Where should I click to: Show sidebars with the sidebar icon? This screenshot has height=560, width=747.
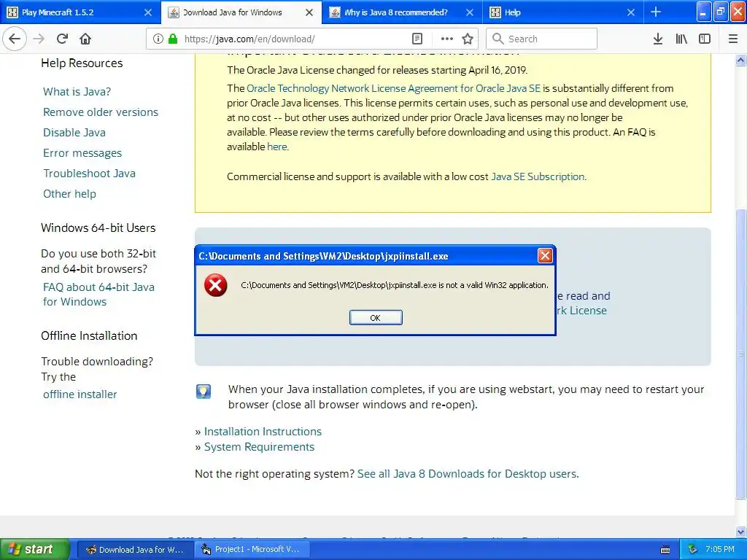pyautogui.click(x=705, y=39)
